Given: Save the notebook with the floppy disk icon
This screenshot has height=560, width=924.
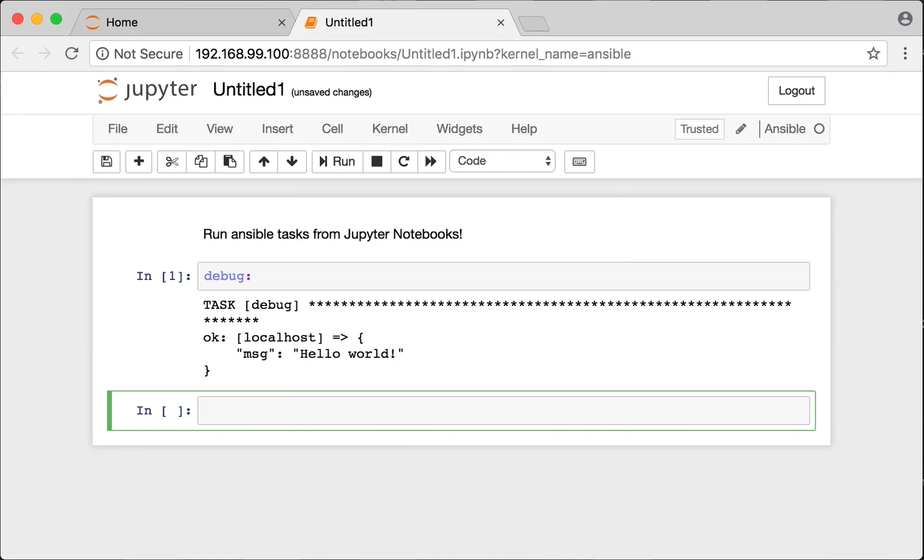Looking at the screenshot, I should [x=106, y=161].
